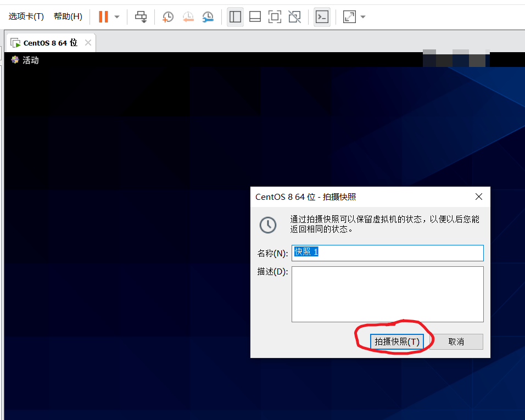525x420 pixels.
Task: Click the take snapshot clock icon
Action: 167,16
